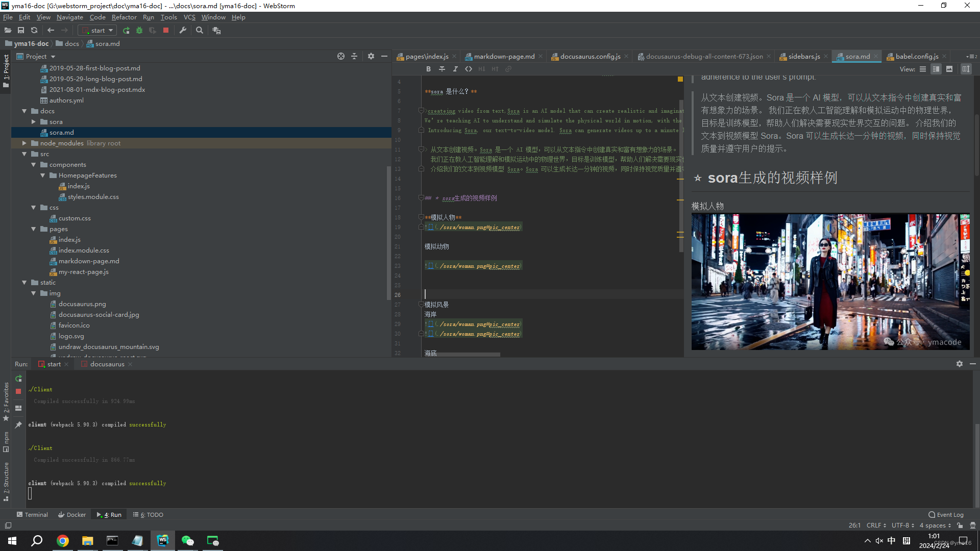The width and height of the screenshot is (980, 551).
Task: Switch to docusaurus.config.js tab
Action: coord(590,57)
